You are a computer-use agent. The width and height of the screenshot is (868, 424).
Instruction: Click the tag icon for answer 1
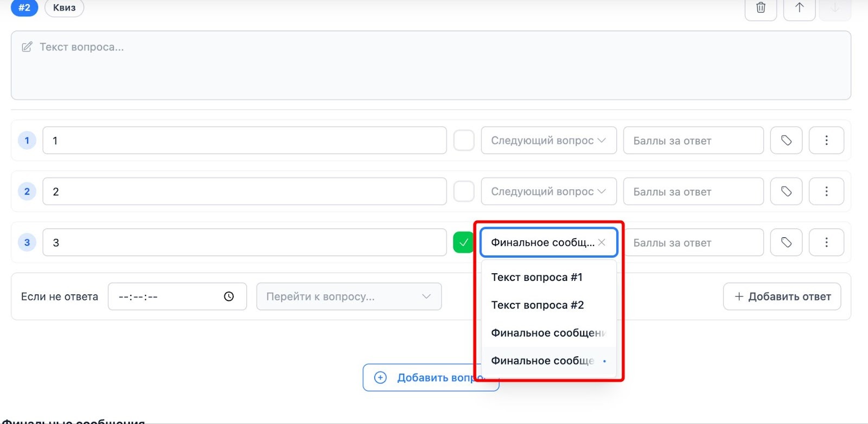(786, 140)
